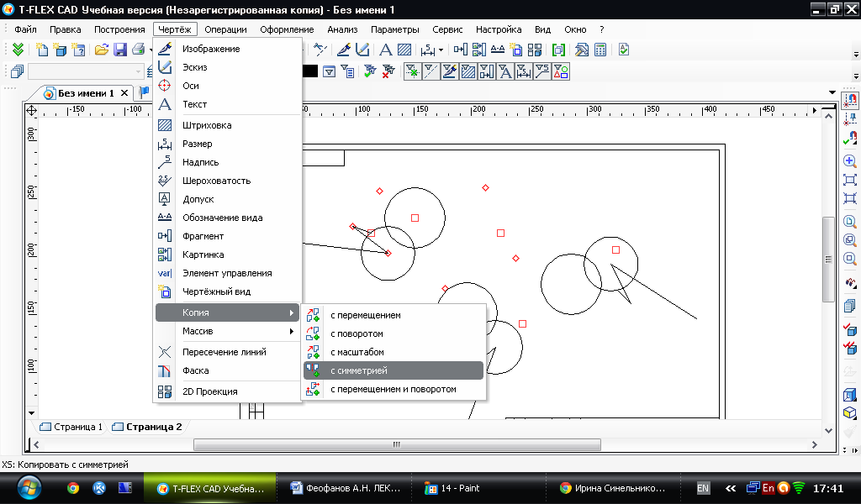The height and width of the screenshot is (504, 861).
Task: Toggle leader note selection filter
Action: click(x=542, y=71)
